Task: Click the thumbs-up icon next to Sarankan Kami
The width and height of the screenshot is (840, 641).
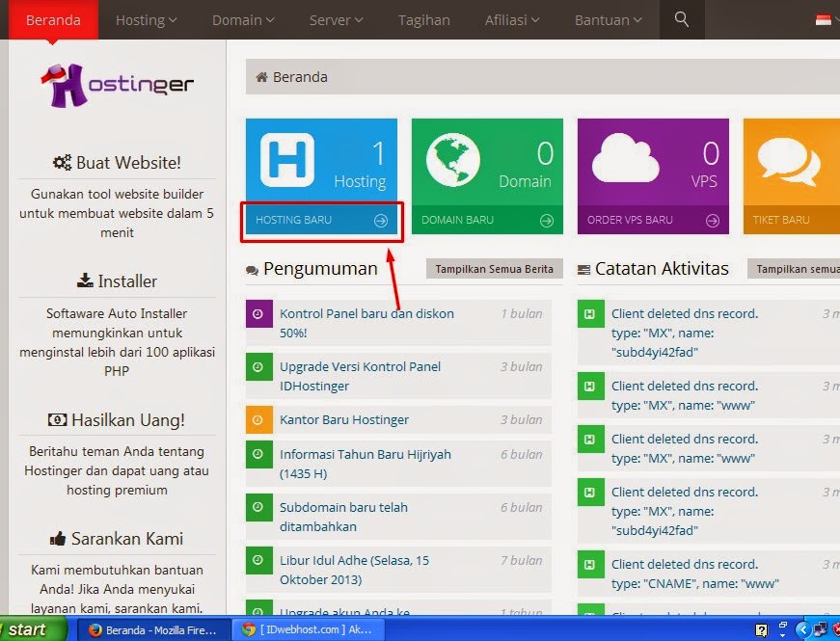Action: click(x=58, y=538)
